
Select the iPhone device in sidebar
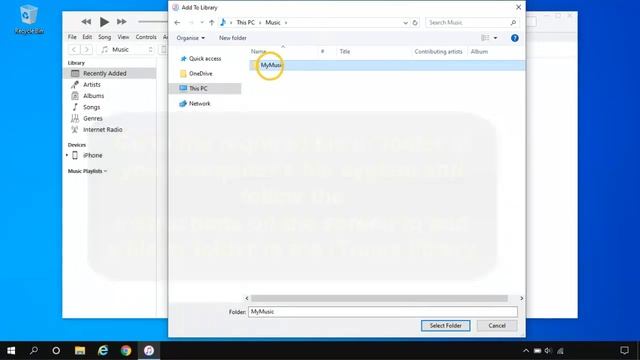[93, 156]
